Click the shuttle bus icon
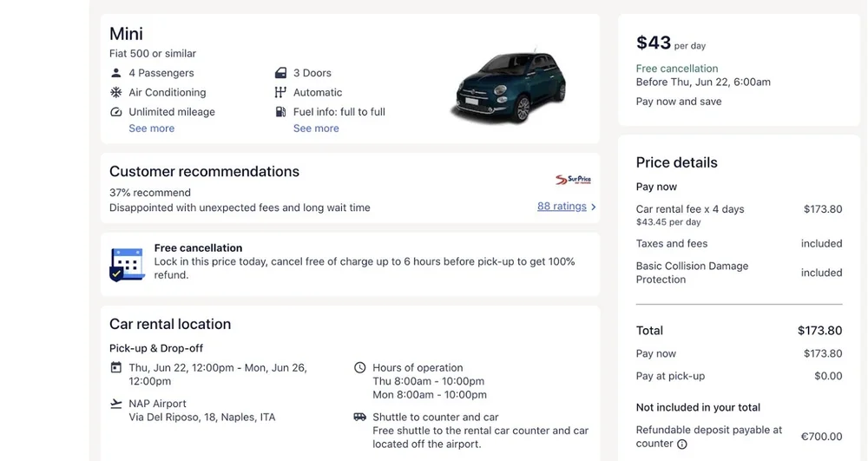The width and height of the screenshot is (868, 461). 360,417
